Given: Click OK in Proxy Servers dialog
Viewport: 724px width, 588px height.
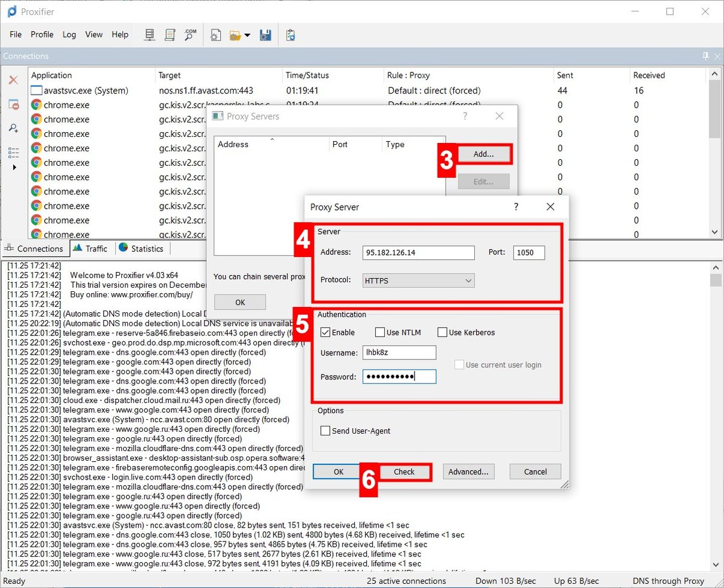Looking at the screenshot, I should pyautogui.click(x=240, y=302).
